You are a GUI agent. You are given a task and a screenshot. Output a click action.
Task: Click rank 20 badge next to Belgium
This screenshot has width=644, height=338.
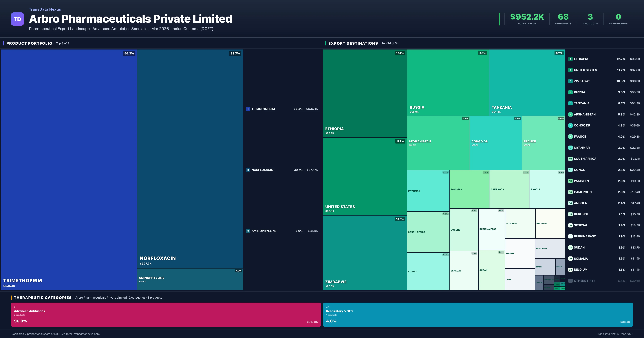pyautogui.click(x=570, y=270)
